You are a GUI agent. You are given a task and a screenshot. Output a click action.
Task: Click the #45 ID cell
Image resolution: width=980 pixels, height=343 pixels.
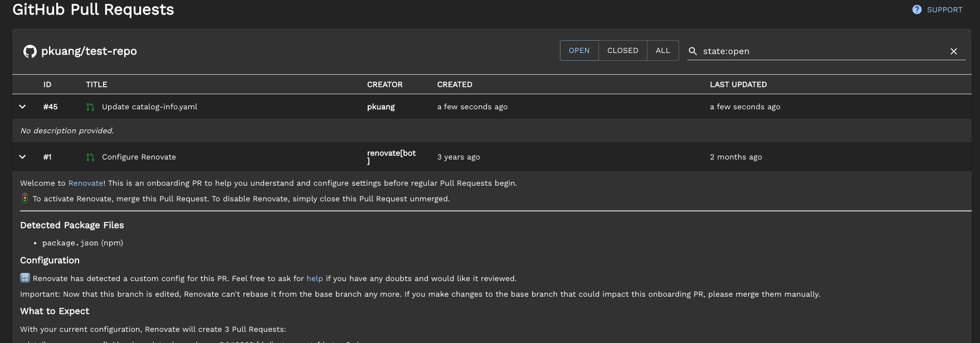coord(50,107)
